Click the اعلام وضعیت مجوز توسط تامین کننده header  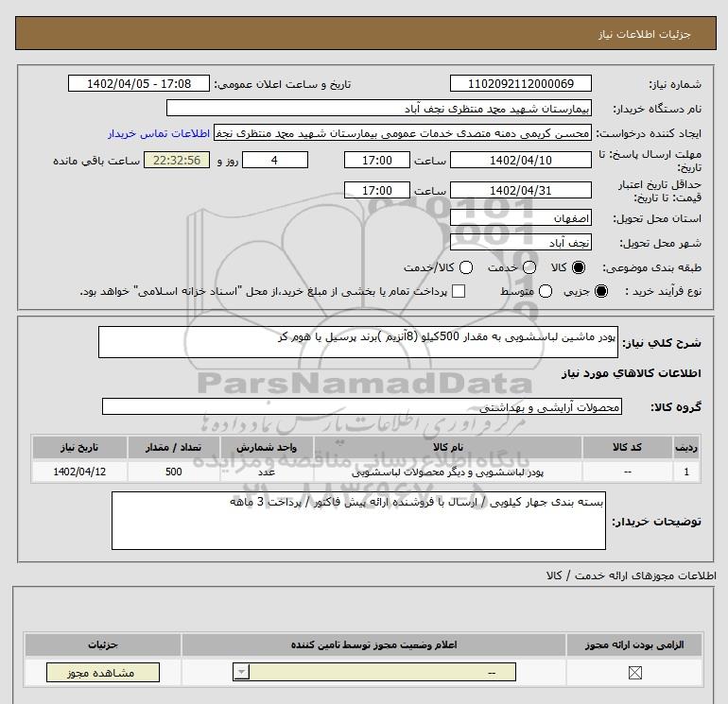pos(373,645)
